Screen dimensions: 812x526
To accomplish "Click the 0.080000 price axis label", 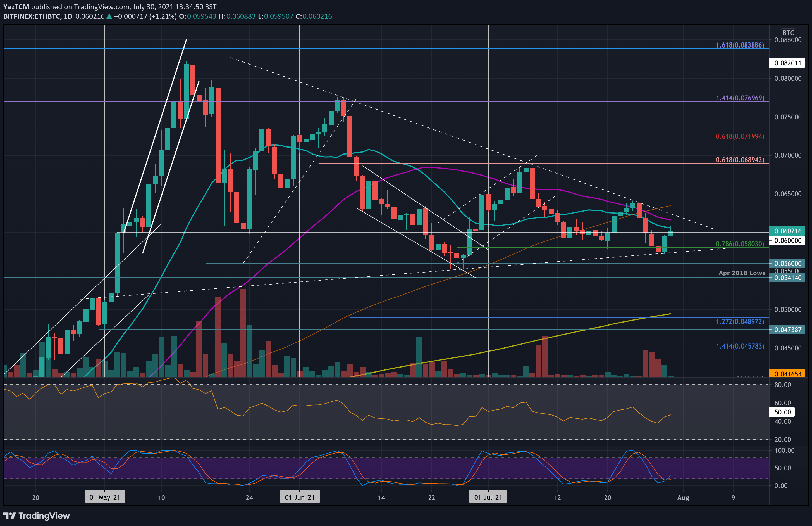I will point(788,79).
